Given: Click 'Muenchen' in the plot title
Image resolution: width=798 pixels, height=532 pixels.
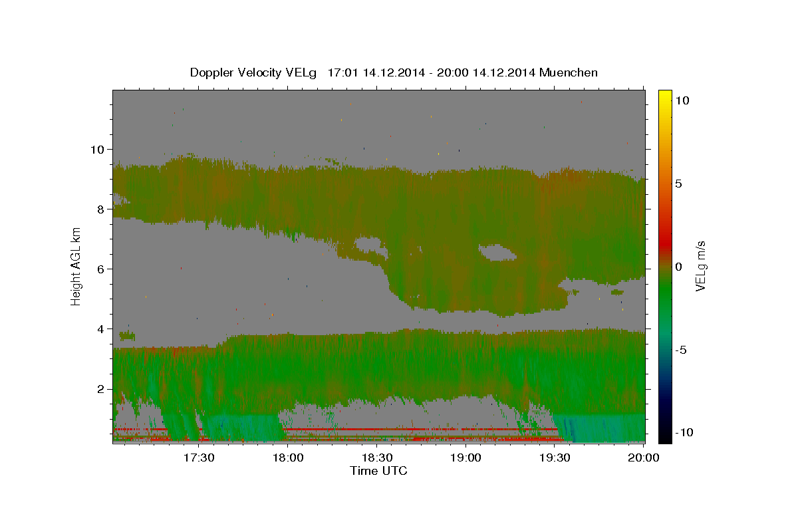Looking at the screenshot, I should 569,72.
